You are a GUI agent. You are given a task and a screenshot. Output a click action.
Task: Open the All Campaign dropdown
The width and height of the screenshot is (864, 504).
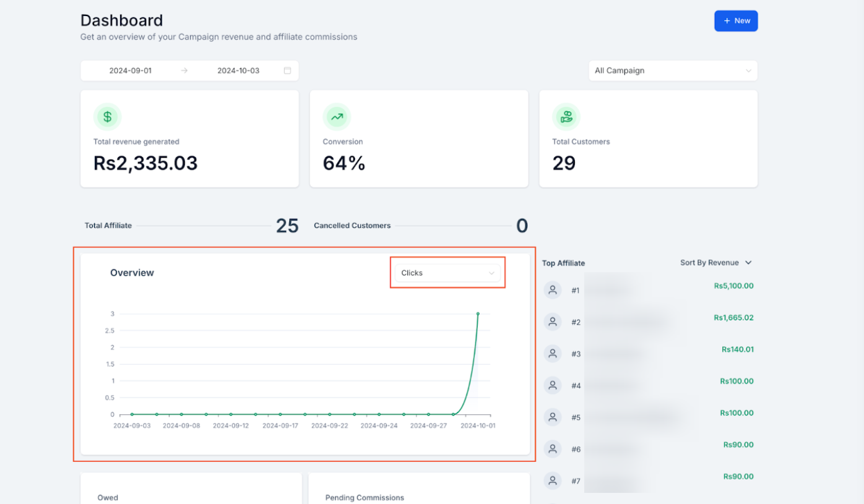pos(673,70)
